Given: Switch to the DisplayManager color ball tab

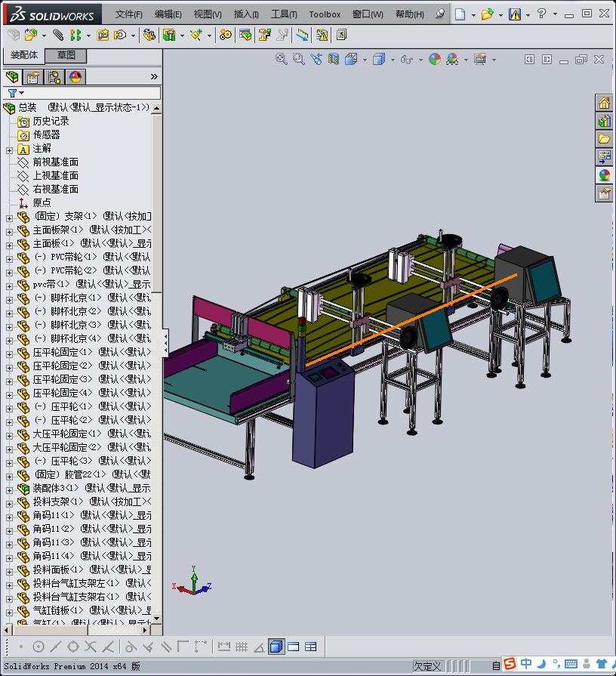Looking at the screenshot, I should [75, 77].
